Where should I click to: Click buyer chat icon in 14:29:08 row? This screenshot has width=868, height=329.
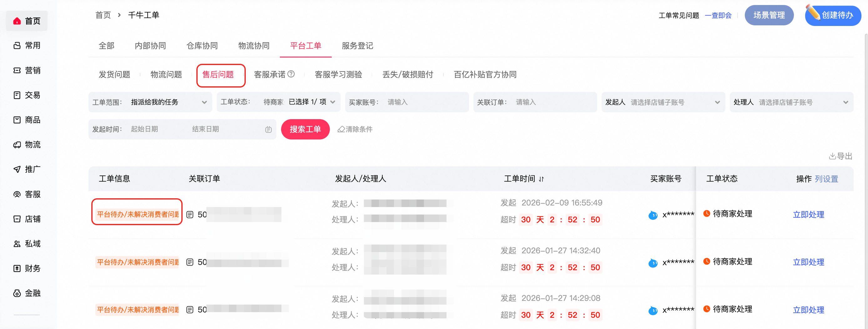coord(653,311)
